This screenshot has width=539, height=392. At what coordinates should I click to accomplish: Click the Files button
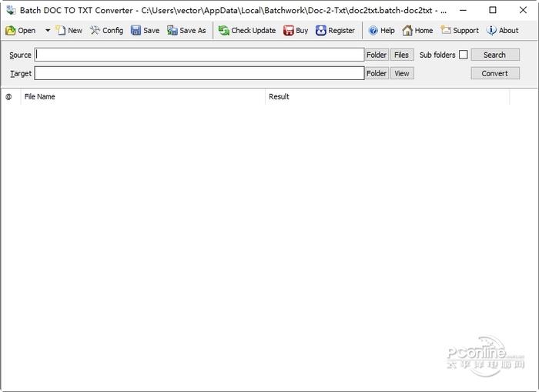[402, 55]
